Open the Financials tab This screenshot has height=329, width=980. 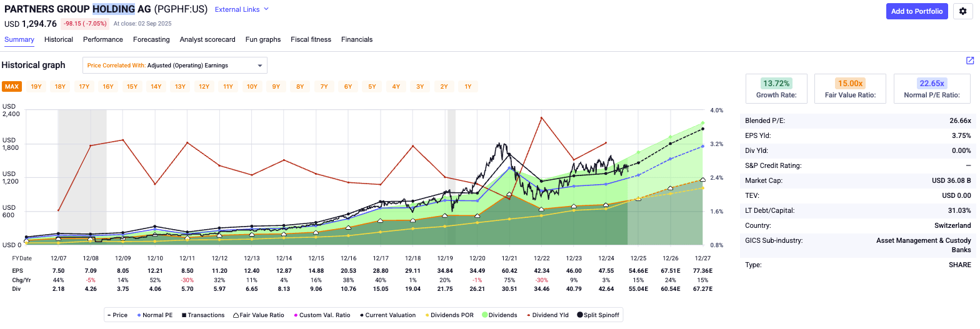click(x=357, y=39)
